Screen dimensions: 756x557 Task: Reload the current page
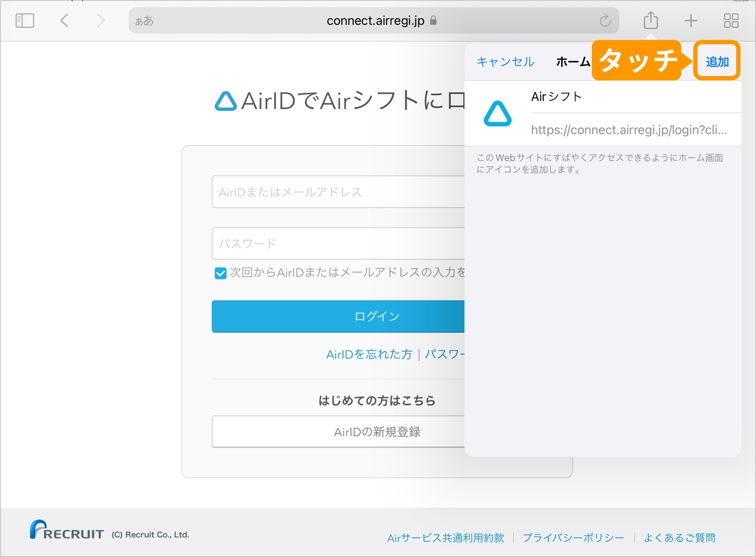[x=605, y=20]
